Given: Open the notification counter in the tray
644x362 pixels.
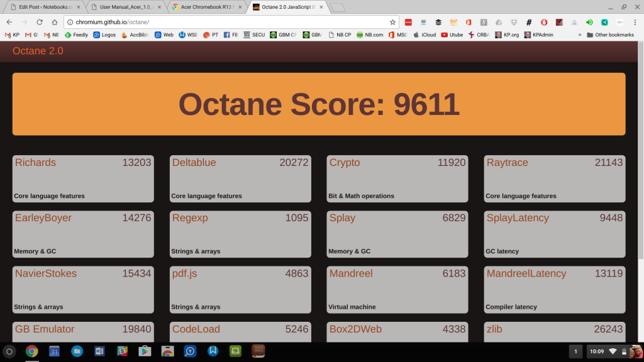Looking at the screenshot, I should click(575, 351).
